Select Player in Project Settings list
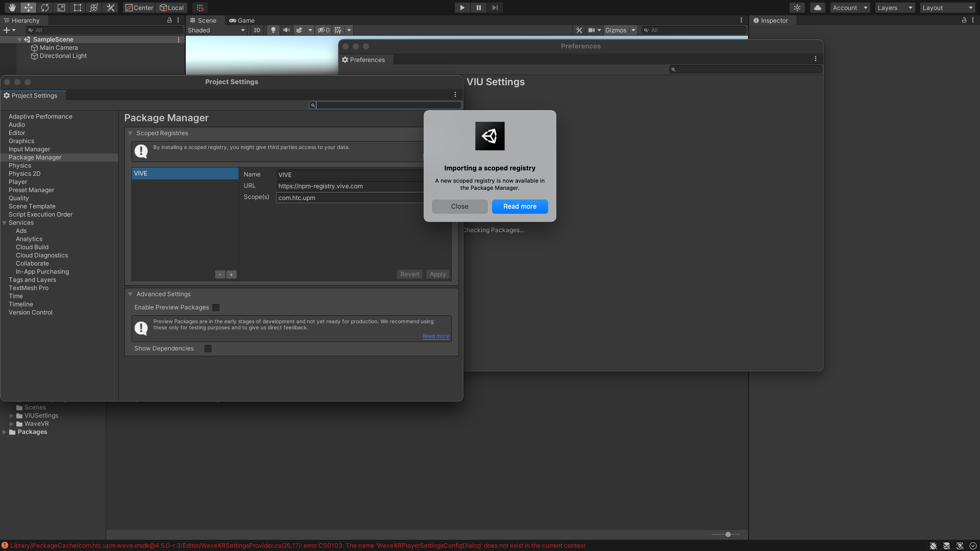Screen dimensions: 980x551 18,182
